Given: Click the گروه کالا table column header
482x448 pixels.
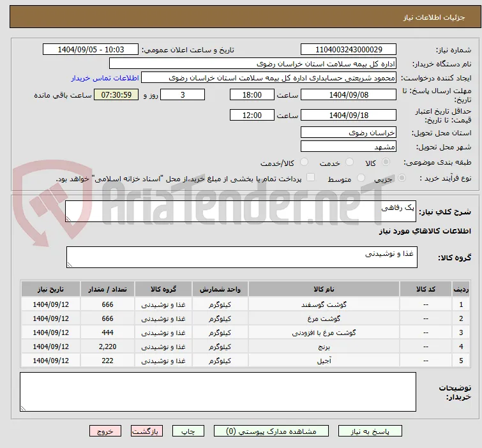Looking at the screenshot, I should click(x=163, y=289).
